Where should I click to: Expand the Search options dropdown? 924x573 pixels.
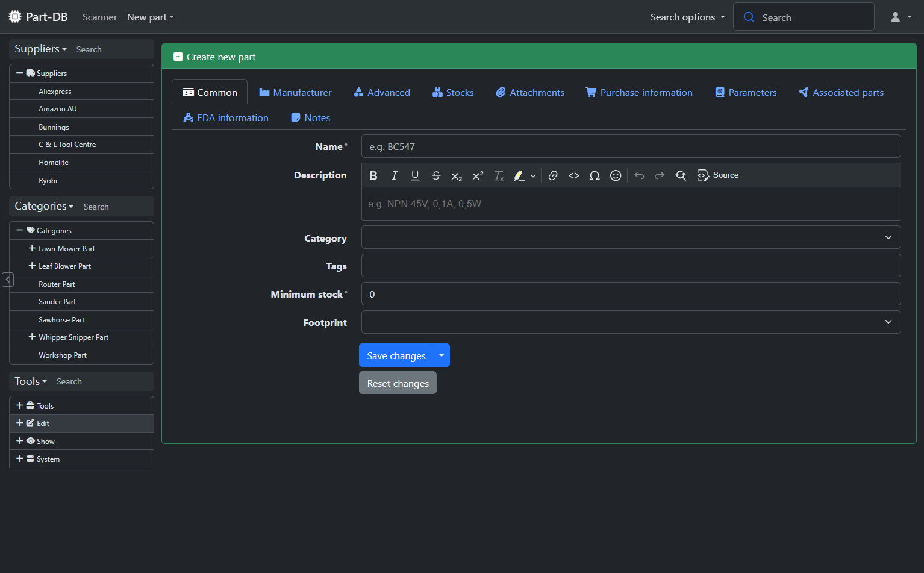click(688, 17)
